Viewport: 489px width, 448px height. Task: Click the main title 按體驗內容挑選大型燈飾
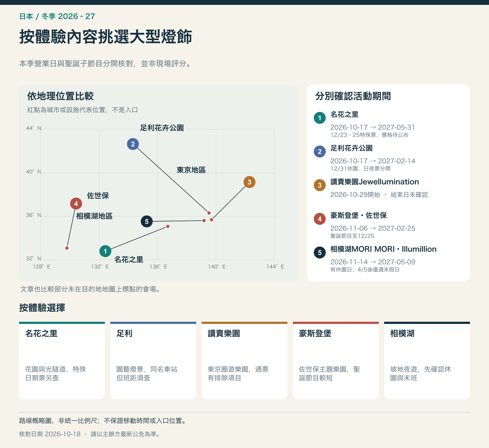[x=106, y=37]
